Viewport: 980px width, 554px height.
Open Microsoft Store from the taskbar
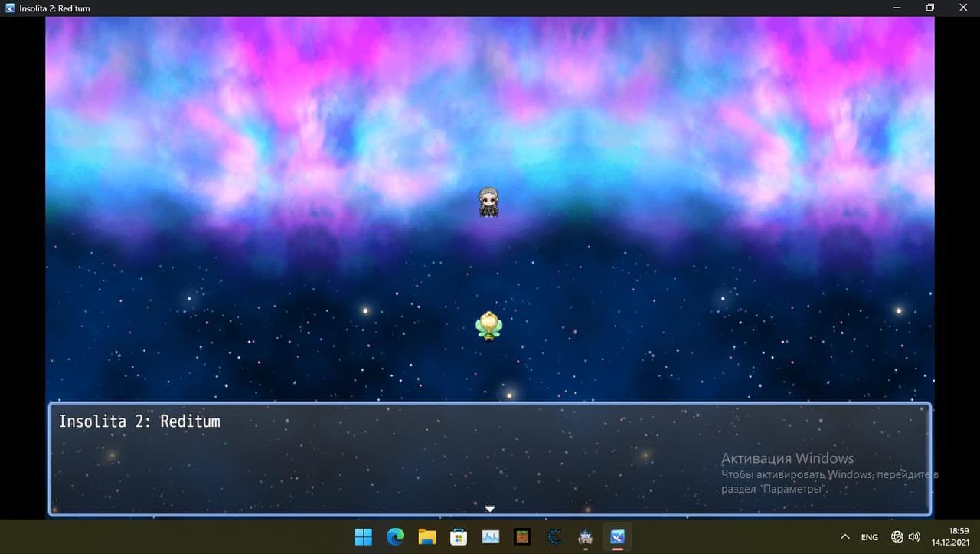point(459,536)
